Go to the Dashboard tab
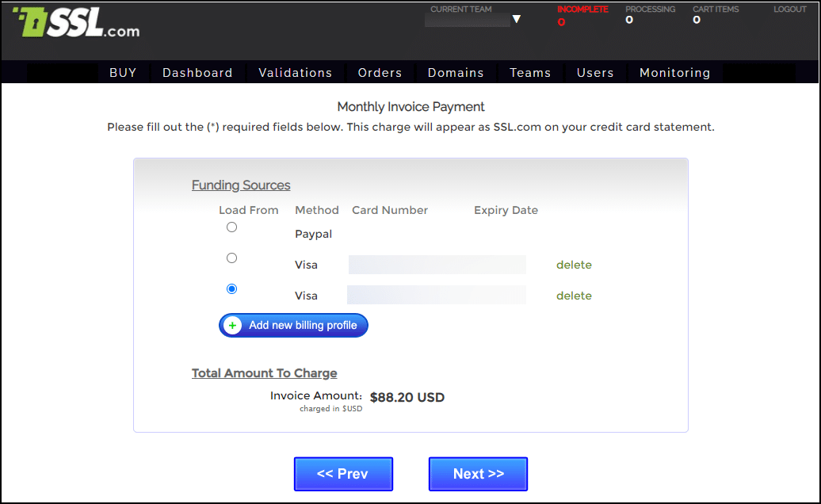Screen dimensions: 821x504 197,73
